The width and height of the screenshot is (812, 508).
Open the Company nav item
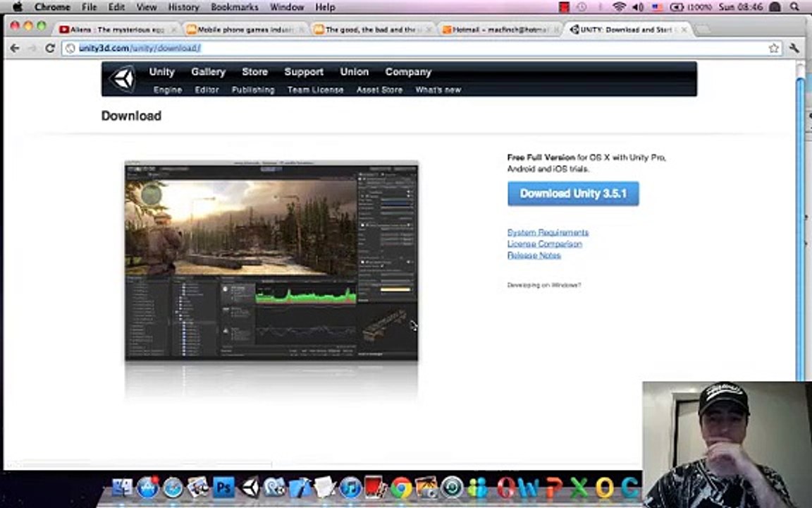click(408, 72)
